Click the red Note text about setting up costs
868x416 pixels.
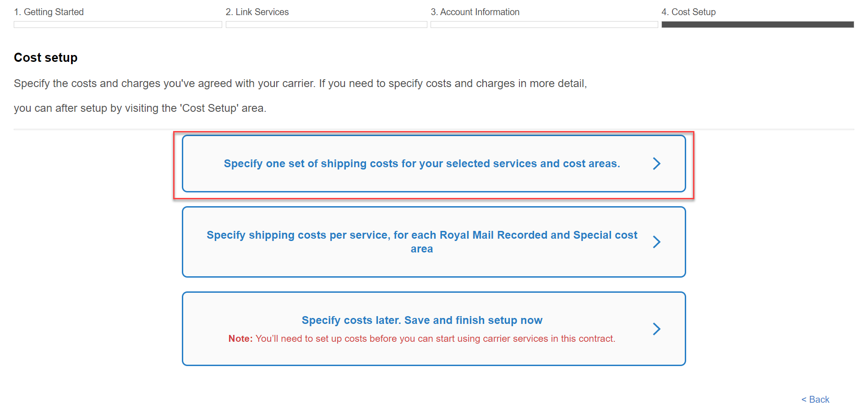click(421, 339)
